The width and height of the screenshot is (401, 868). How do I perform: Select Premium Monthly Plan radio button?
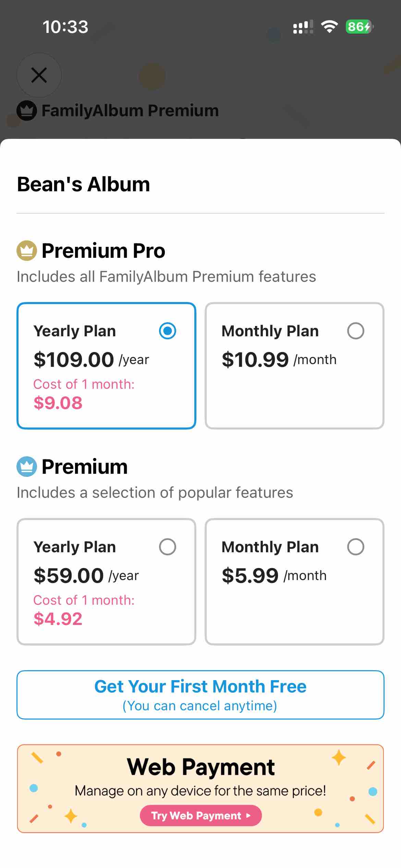click(356, 547)
